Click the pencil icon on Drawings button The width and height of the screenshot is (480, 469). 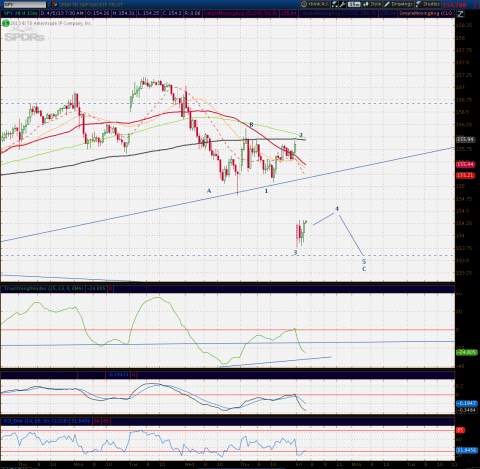387,4
